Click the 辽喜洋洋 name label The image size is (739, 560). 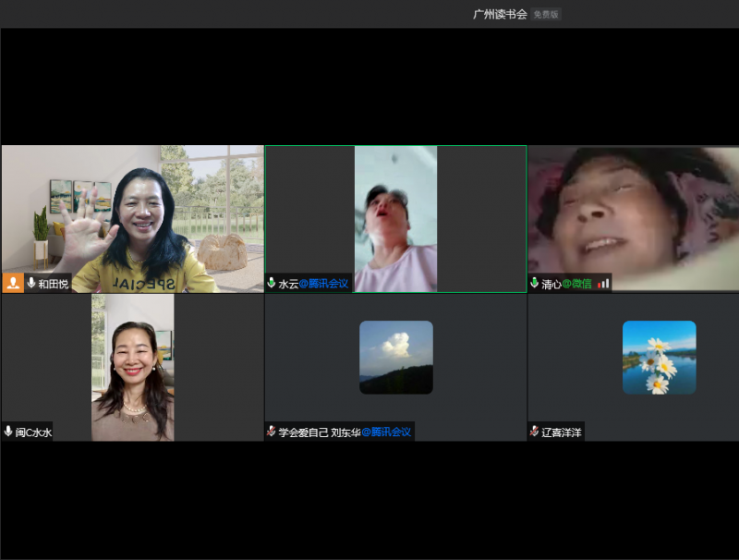562,432
